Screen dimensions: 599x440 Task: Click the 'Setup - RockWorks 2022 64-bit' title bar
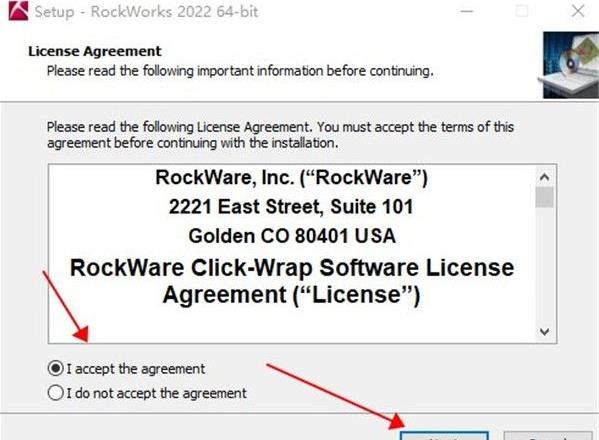click(x=146, y=11)
